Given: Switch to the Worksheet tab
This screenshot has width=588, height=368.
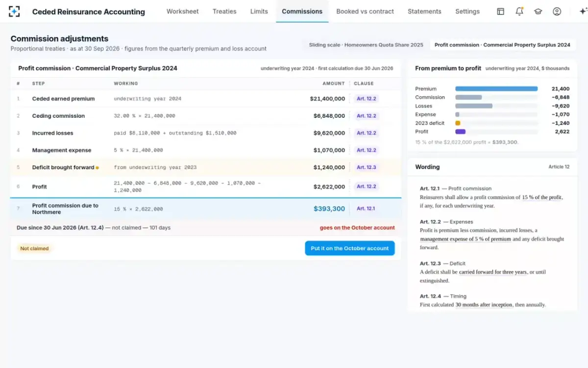Looking at the screenshot, I should tap(182, 11).
